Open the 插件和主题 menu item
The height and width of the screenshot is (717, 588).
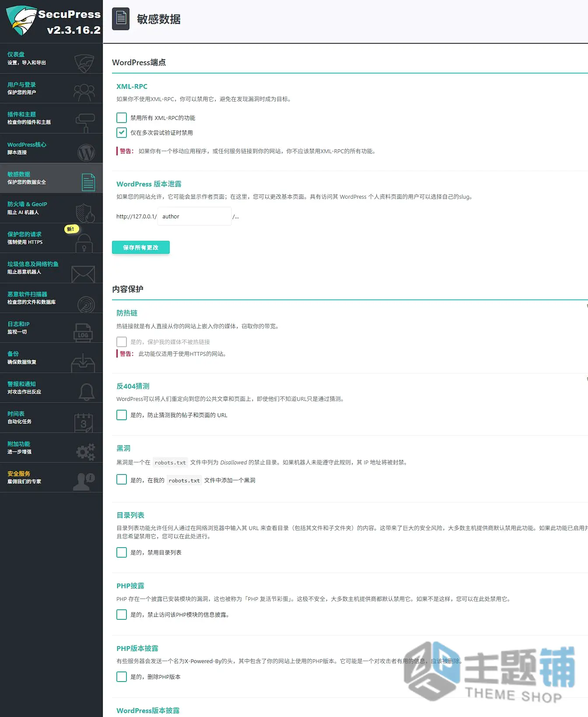(51, 119)
